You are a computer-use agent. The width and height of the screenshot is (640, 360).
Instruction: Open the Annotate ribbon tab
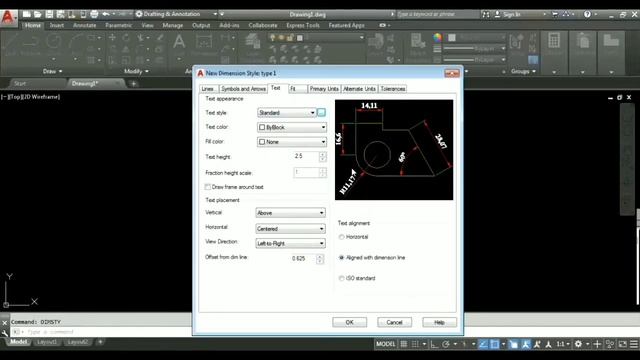(84, 25)
